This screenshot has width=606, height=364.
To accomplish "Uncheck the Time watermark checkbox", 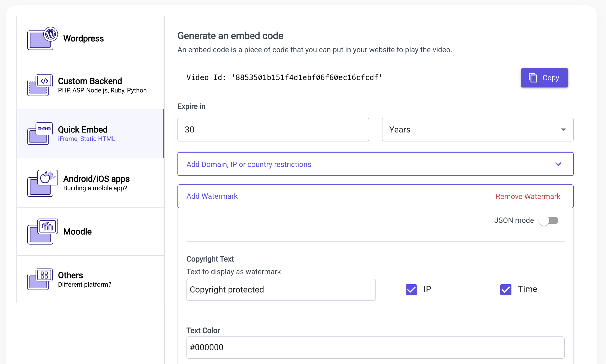I will (x=506, y=290).
